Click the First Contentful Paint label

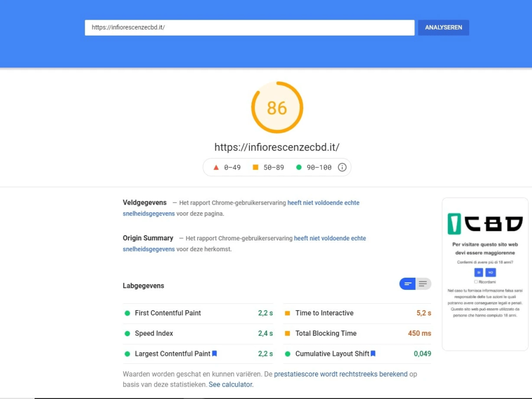[x=168, y=313]
